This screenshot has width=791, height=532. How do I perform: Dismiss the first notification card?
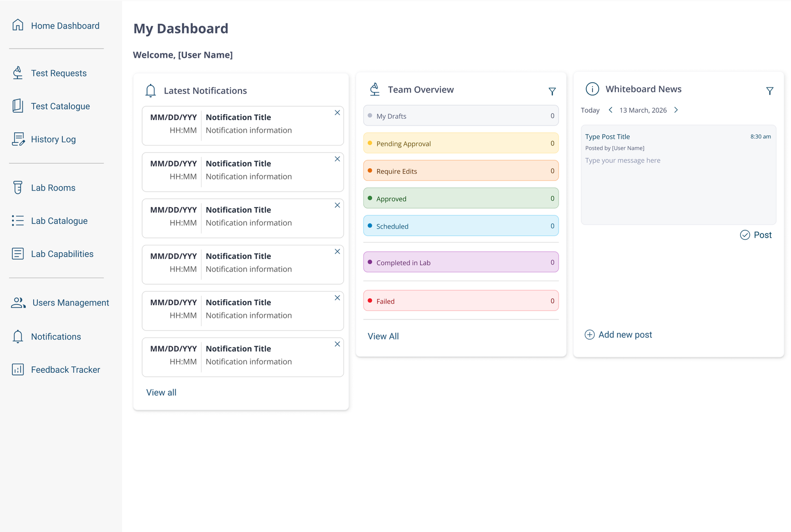tap(337, 113)
